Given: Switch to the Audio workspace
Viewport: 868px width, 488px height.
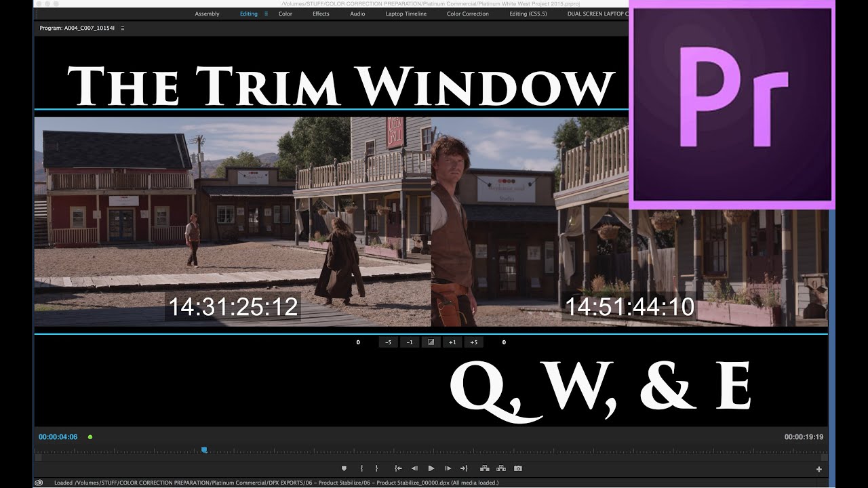Looking at the screenshot, I should (x=357, y=14).
